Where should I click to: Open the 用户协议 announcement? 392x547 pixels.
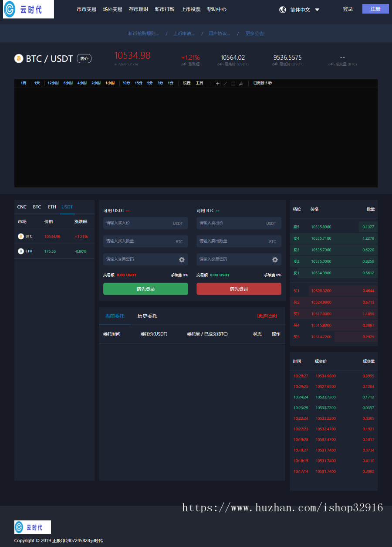219,34
